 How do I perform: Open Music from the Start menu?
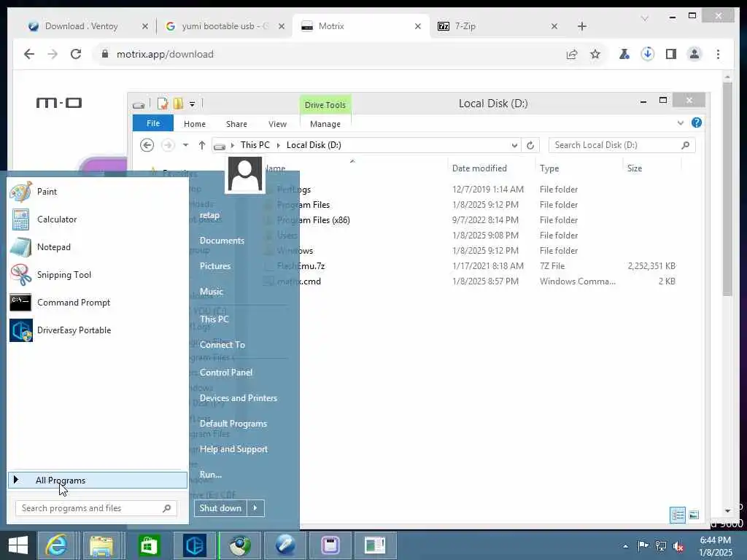tap(211, 292)
